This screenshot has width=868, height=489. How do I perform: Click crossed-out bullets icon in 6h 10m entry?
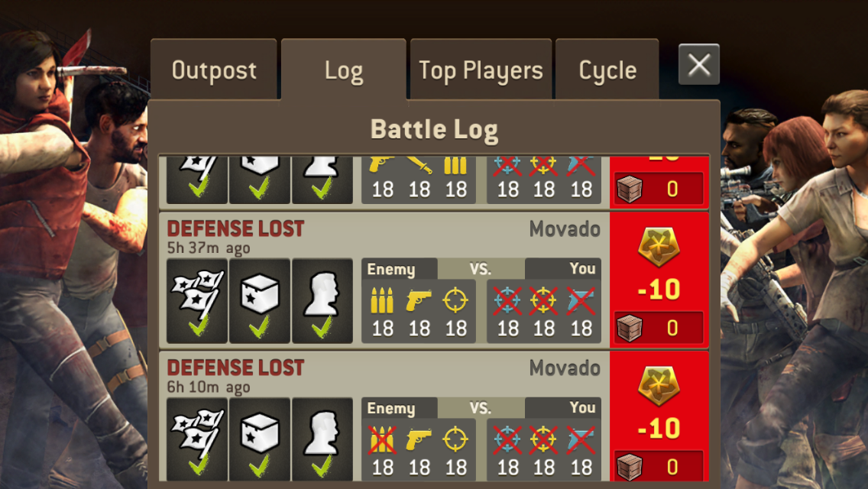point(382,439)
